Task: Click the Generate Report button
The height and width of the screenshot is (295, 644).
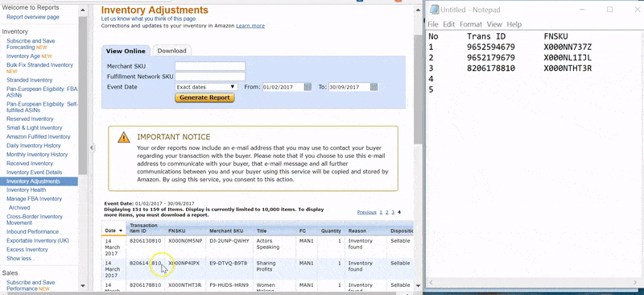Action: point(204,98)
